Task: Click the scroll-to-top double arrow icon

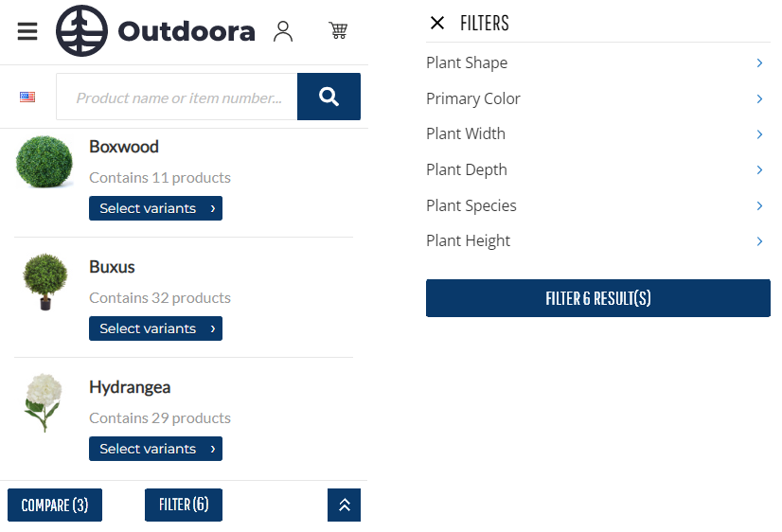Action: [344, 505]
